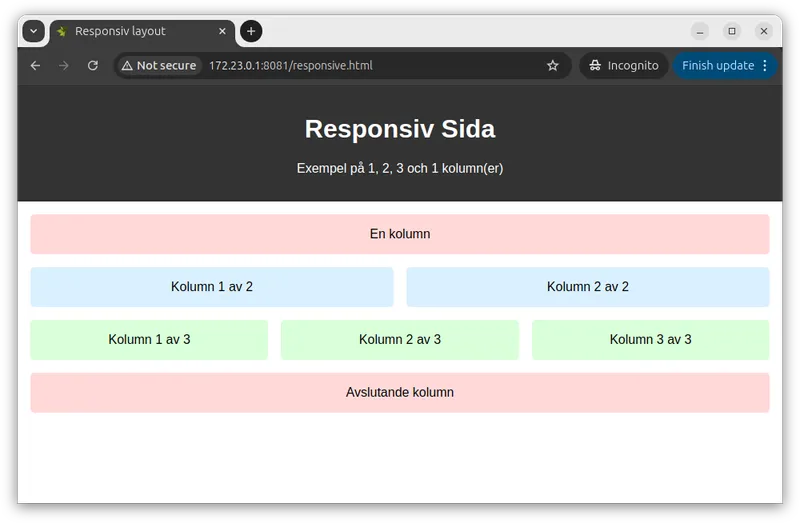Click the address bar URL field
The height and width of the screenshot is (523, 800).
click(370, 66)
